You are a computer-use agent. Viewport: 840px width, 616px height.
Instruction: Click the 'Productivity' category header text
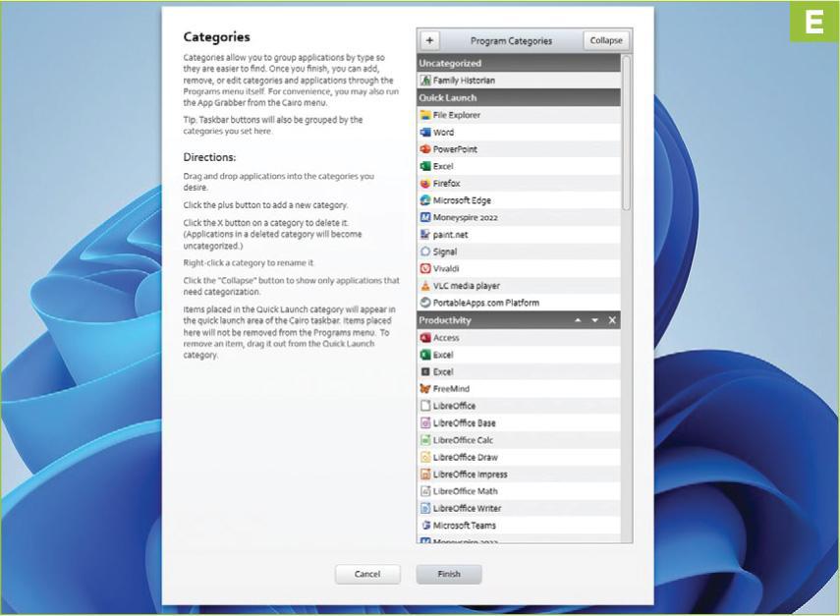445,320
